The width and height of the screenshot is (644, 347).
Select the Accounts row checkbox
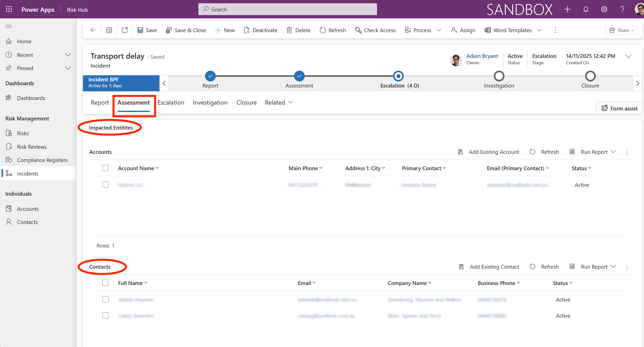point(106,184)
